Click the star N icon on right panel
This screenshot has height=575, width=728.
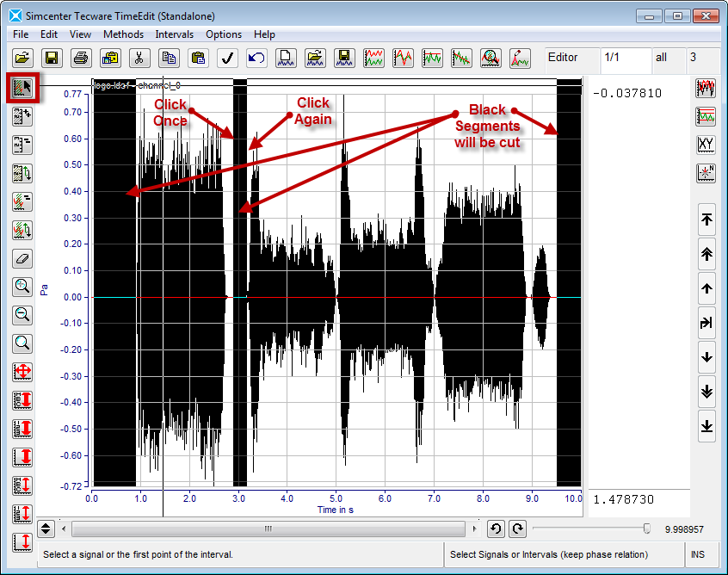tap(706, 173)
